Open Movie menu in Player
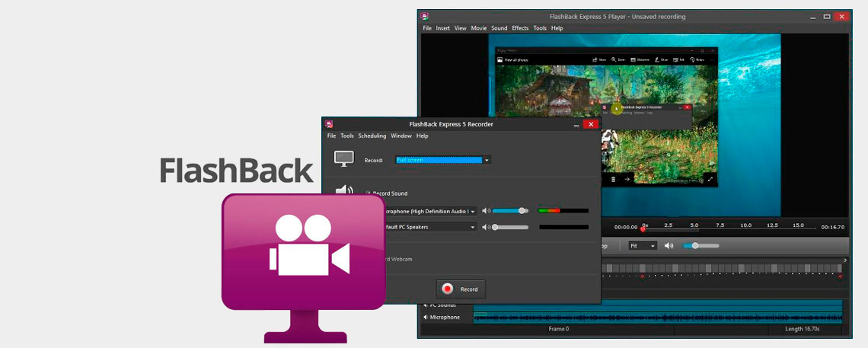 479,28
